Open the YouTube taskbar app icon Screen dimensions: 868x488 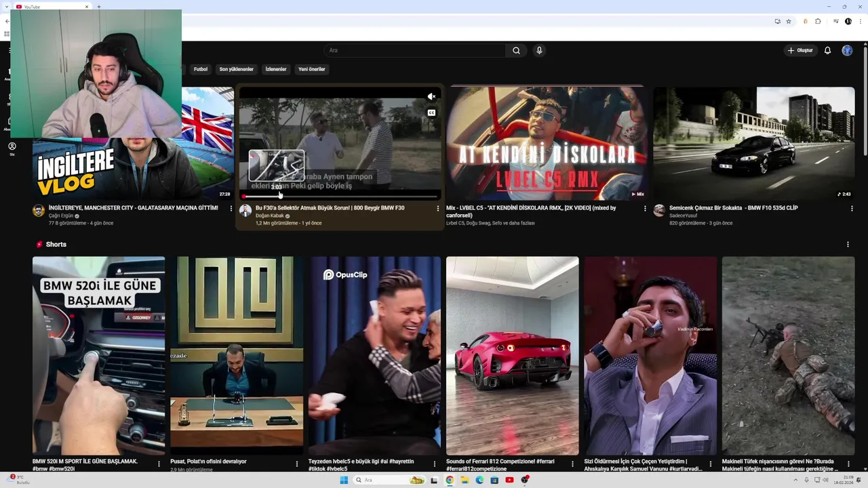tap(509, 480)
